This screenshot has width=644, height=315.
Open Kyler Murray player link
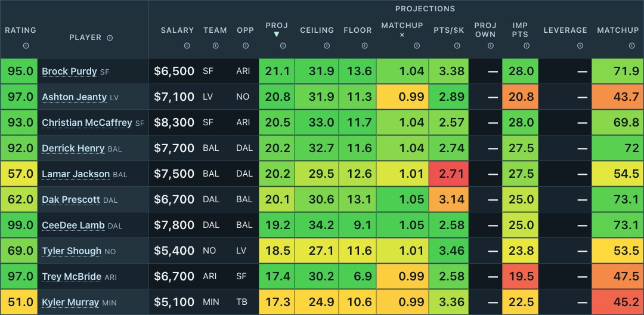coord(70,302)
